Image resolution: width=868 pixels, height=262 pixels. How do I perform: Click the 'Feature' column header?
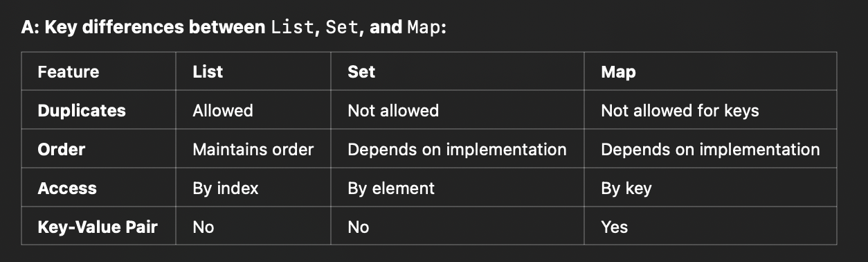[69, 71]
